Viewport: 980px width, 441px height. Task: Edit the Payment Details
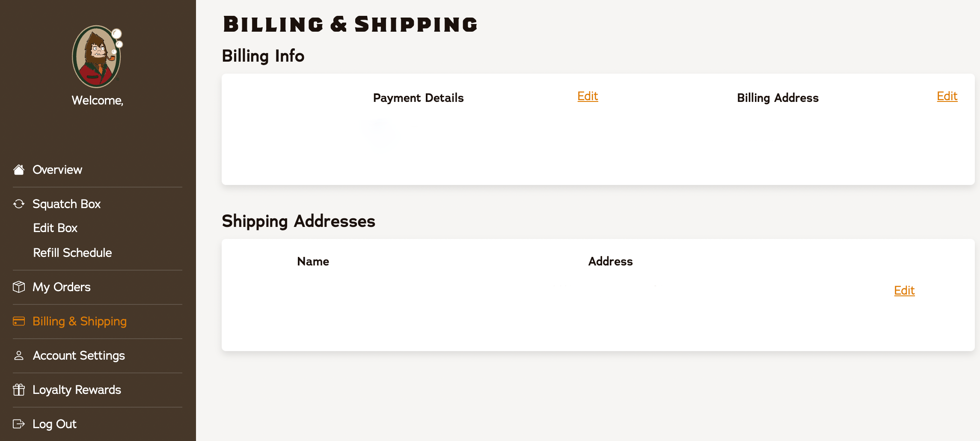(588, 96)
